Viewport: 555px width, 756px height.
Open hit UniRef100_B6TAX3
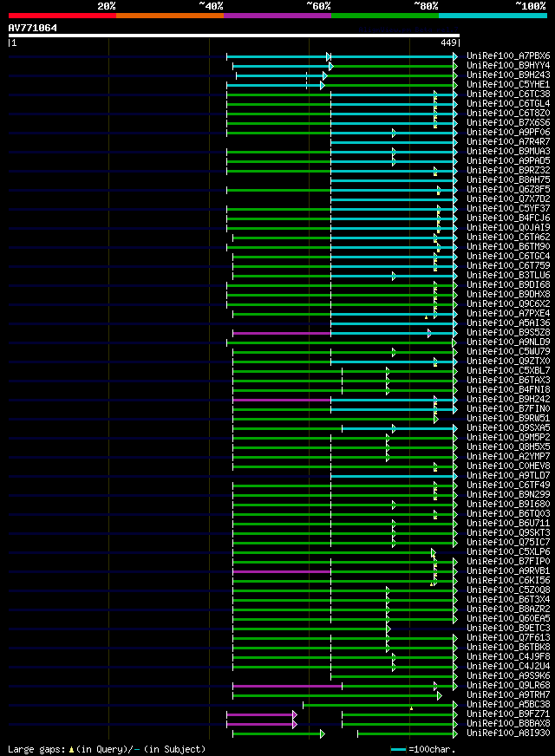[508, 381]
